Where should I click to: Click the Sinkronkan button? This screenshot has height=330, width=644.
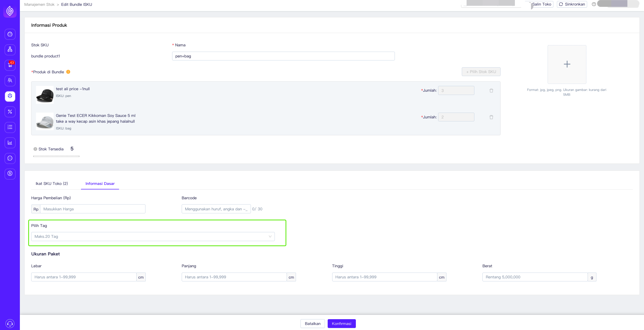point(572,4)
